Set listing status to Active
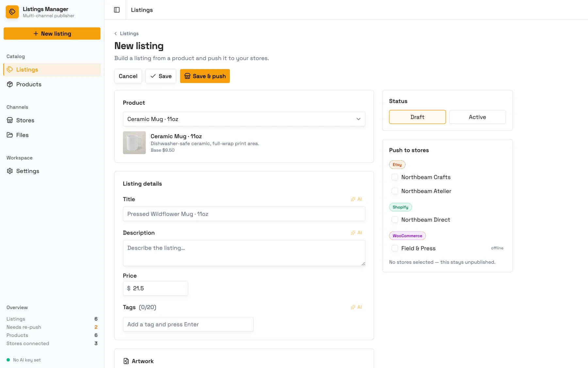This screenshot has height=368, width=588. (477, 117)
